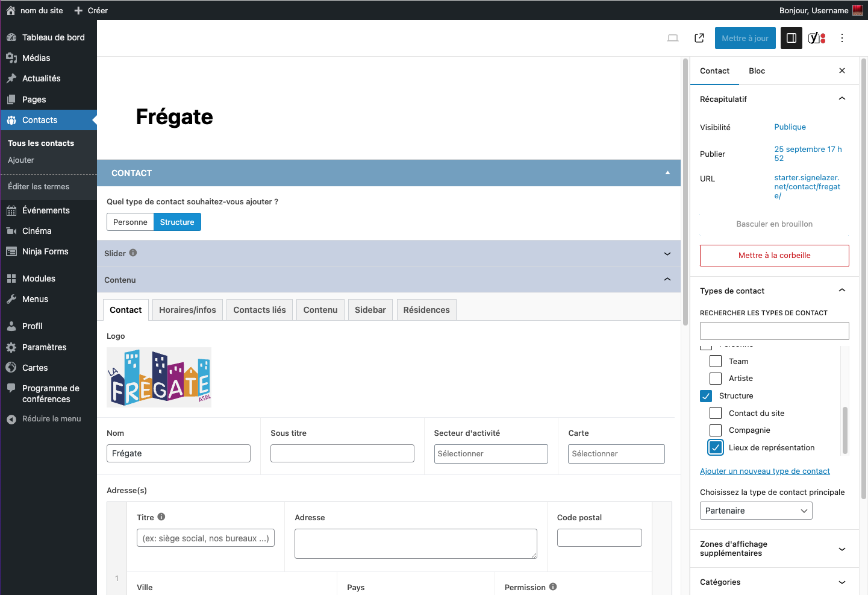Viewport: 868px width, 595px height.
Task: Click the Frégate logo thumbnail
Action: [159, 377]
